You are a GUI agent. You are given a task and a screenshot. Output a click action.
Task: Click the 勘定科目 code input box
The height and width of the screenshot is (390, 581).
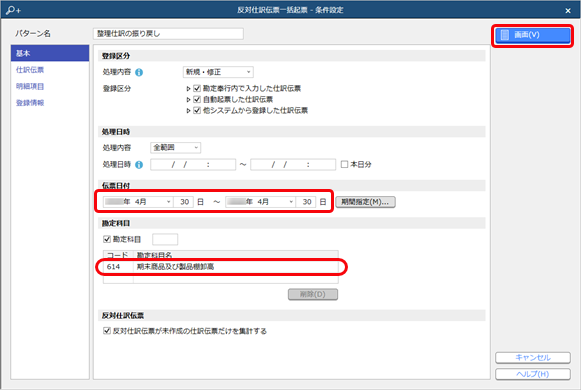(165, 239)
